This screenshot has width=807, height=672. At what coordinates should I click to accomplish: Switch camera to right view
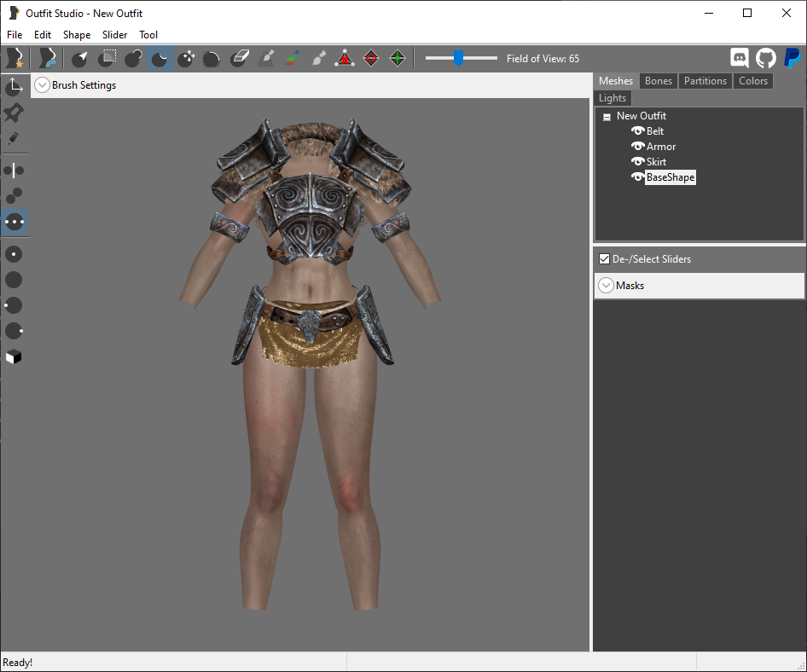[x=14, y=331]
